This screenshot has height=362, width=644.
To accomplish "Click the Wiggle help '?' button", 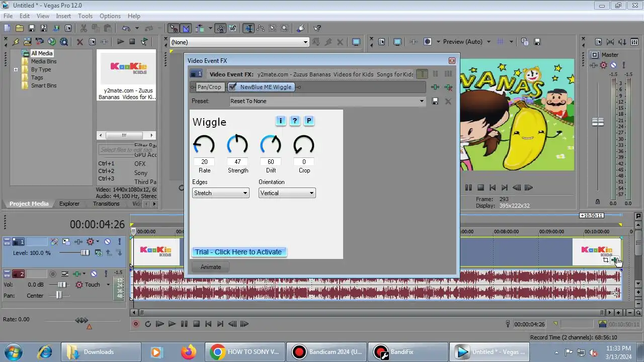I will [x=295, y=121].
